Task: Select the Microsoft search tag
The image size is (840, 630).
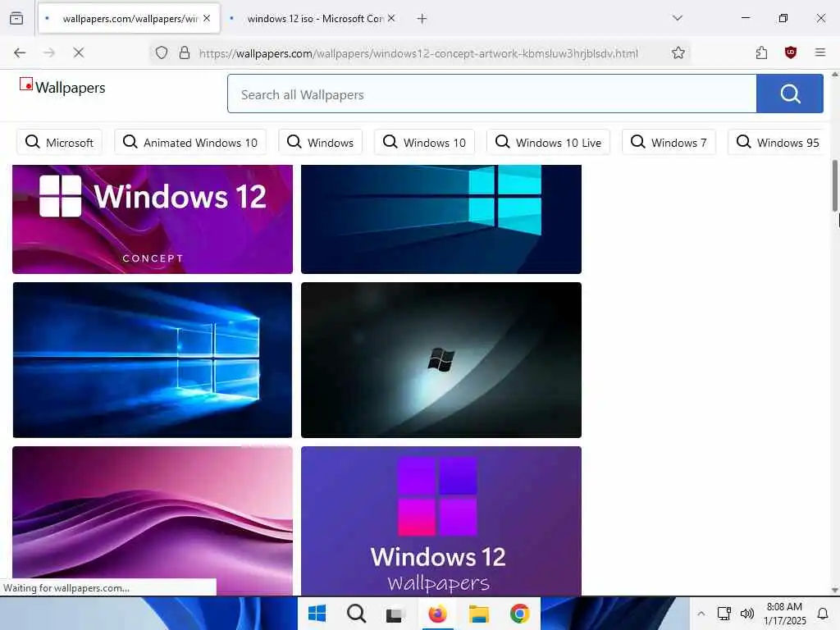Action: [x=59, y=143]
